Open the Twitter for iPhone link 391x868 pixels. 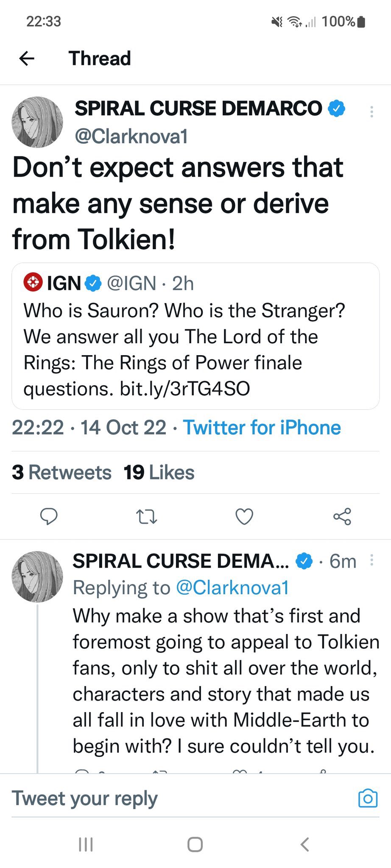pos(262,428)
